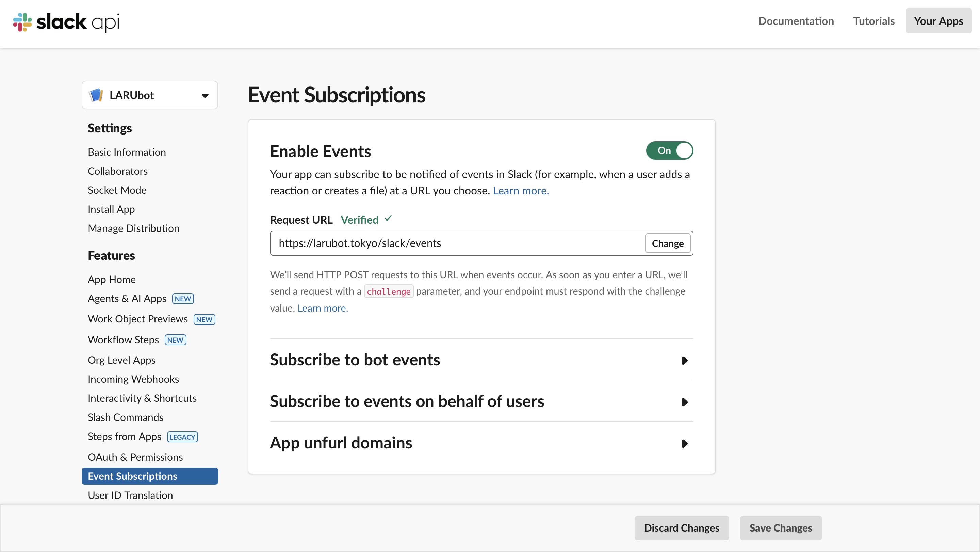This screenshot has height=552, width=980.
Task: Click NEW badge beside Workflow Steps
Action: 175,340
